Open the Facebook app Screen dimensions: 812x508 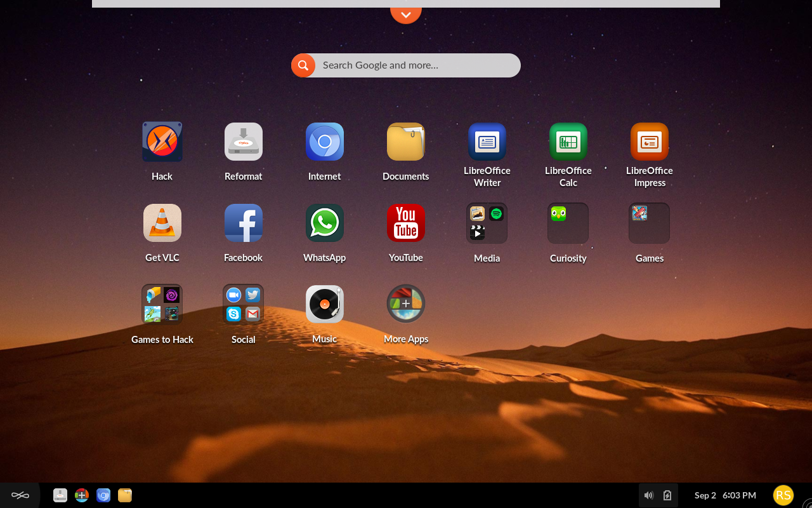click(244, 223)
